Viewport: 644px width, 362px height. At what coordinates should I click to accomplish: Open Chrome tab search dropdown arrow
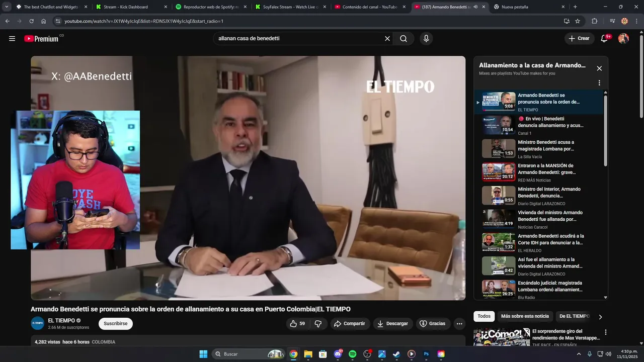(7, 7)
